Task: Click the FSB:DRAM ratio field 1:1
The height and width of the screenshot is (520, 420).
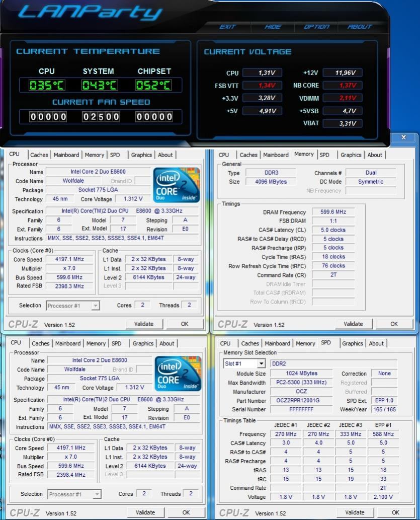Action: [x=333, y=221]
